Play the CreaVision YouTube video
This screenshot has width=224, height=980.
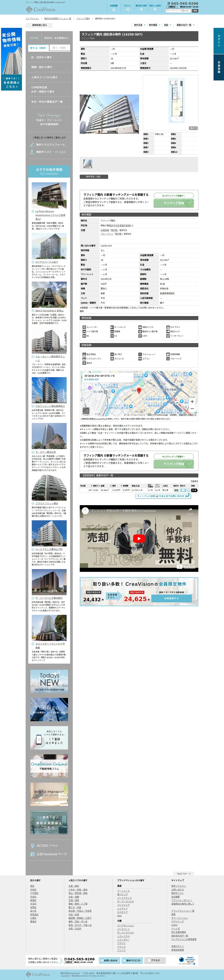click(139, 538)
